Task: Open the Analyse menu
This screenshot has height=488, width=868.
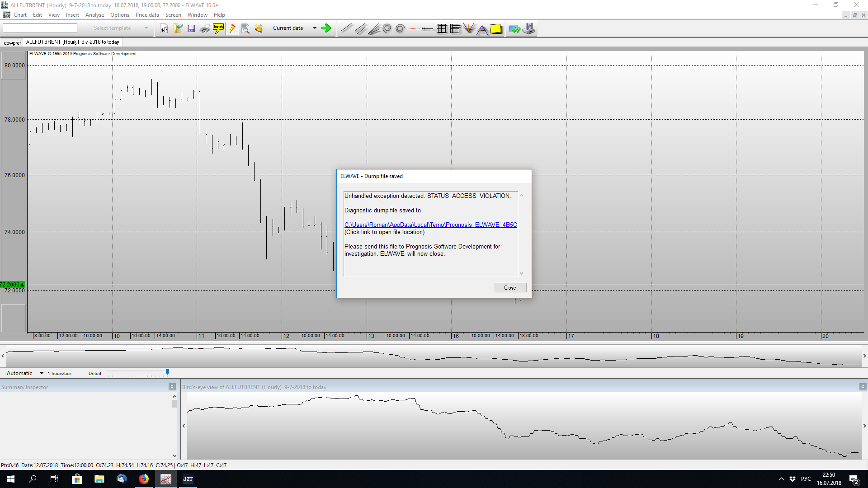Action: click(x=94, y=15)
